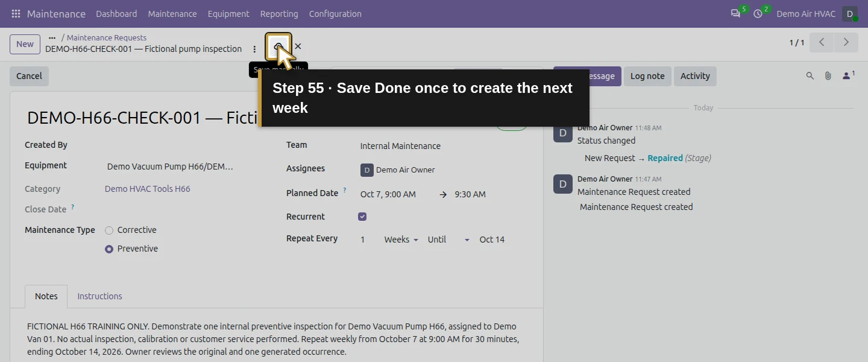Switch to the Notes tab
Screen dimensions: 868x362
tap(46, 296)
